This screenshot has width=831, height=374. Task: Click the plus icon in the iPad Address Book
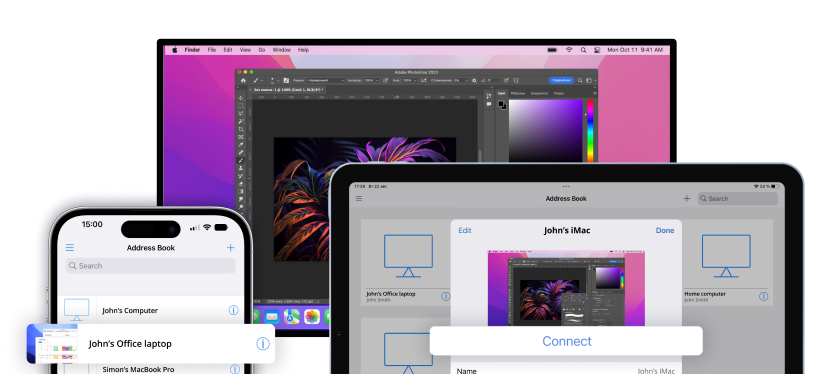[x=687, y=199]
